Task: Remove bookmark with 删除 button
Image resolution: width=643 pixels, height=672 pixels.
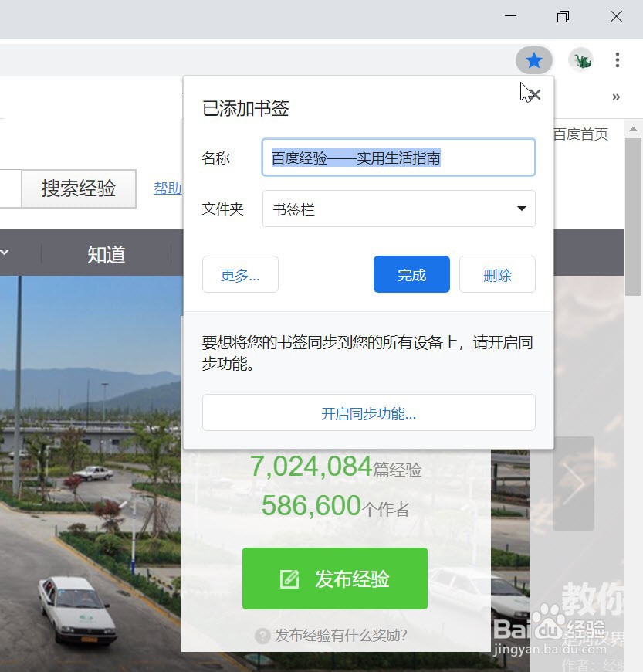Action: (x=497, y=275)
